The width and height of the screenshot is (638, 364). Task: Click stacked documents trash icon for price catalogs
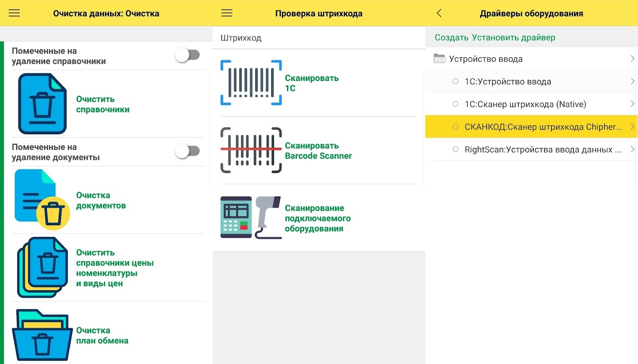tap(42, 268)
